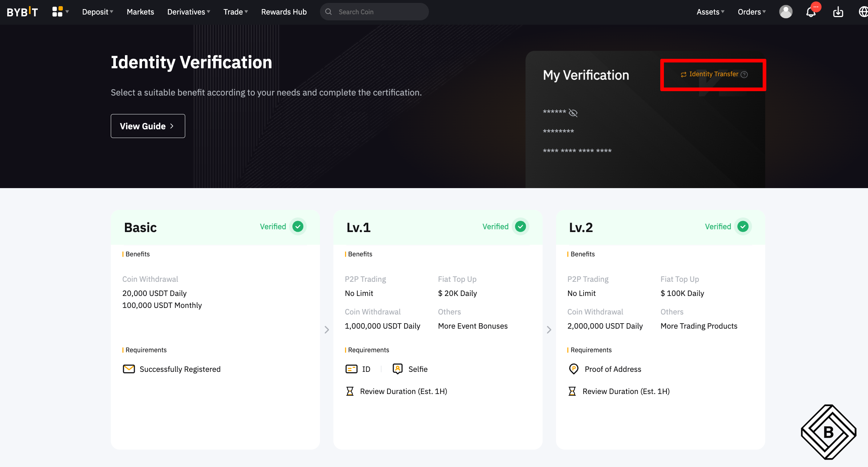
Task: Click the Basic level Verified checkmark
Action: coord(298,227)
